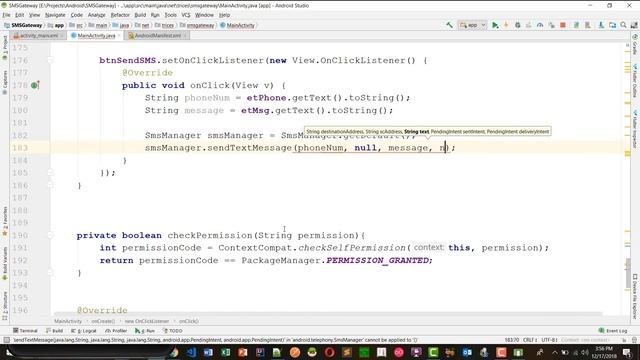Screen dimensions: 640x360
Task: Click the smsgateway package breadcrumb
Action: pyautogui.click(x=197, y=25)
